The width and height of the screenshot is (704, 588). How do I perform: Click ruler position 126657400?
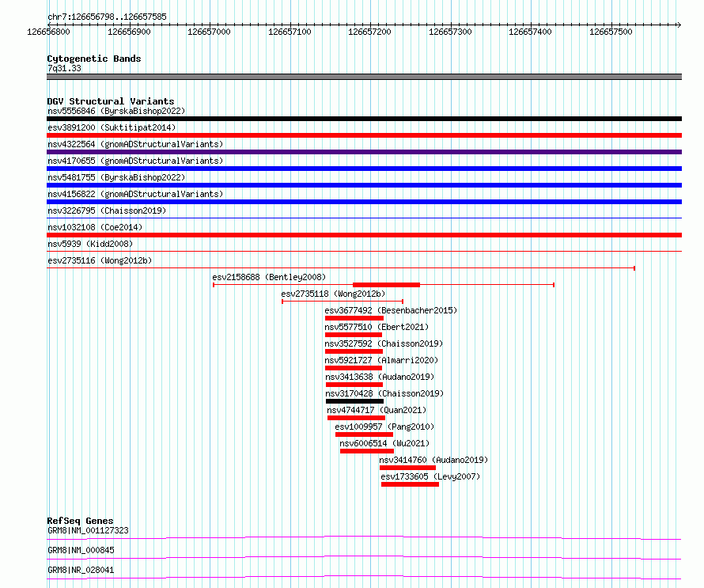point(530,32)
